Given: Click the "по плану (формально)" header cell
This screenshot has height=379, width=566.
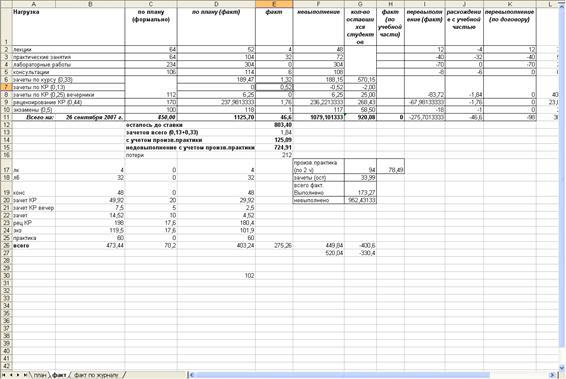Looking at the screenshot, I should click(151, 27).
